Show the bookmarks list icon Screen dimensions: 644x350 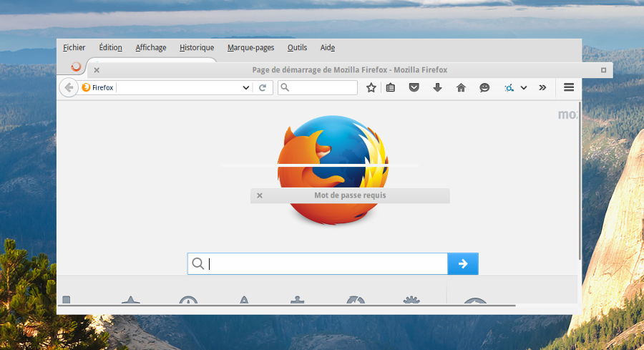[390, 87]
